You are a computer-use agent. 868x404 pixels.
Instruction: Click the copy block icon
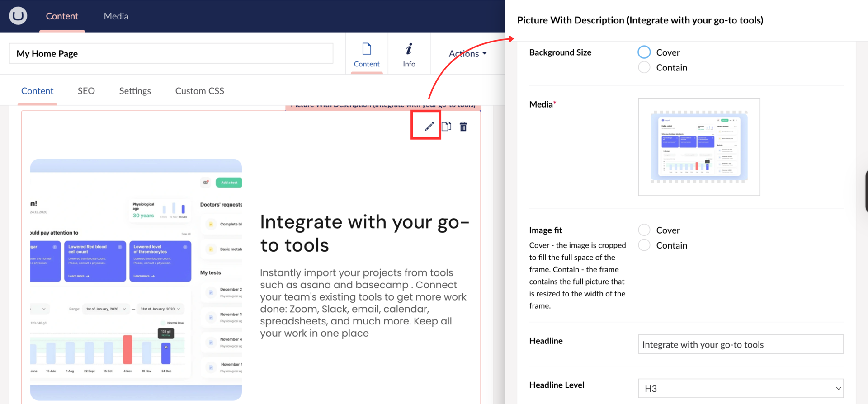(x=446, y=127)
